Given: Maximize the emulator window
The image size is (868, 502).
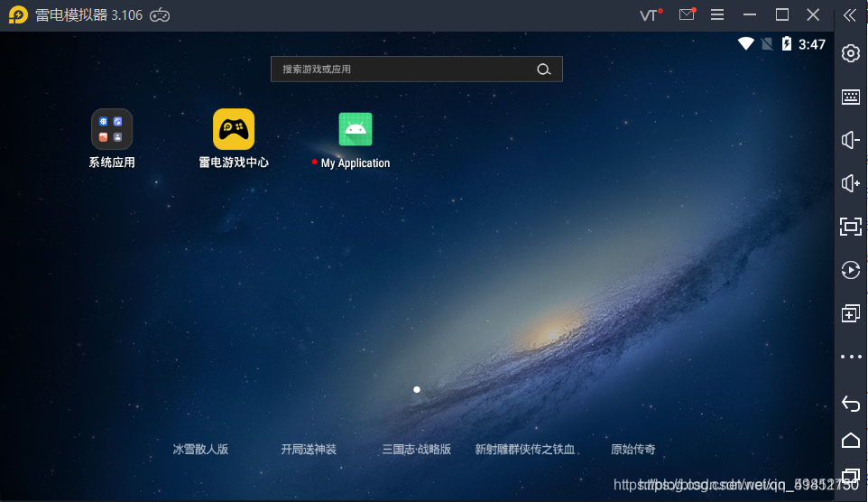Looking at the screenshot, I should tap(781, 15).
